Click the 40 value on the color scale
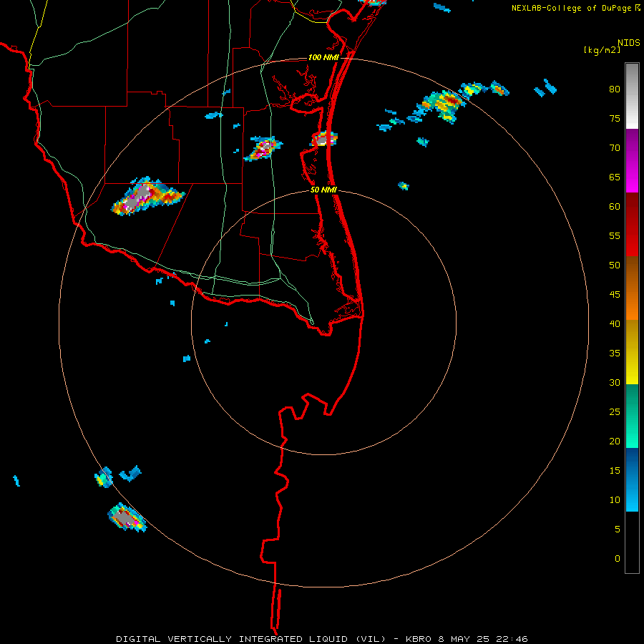This screenshot has width=644, height=644. [x=615, y=323]
